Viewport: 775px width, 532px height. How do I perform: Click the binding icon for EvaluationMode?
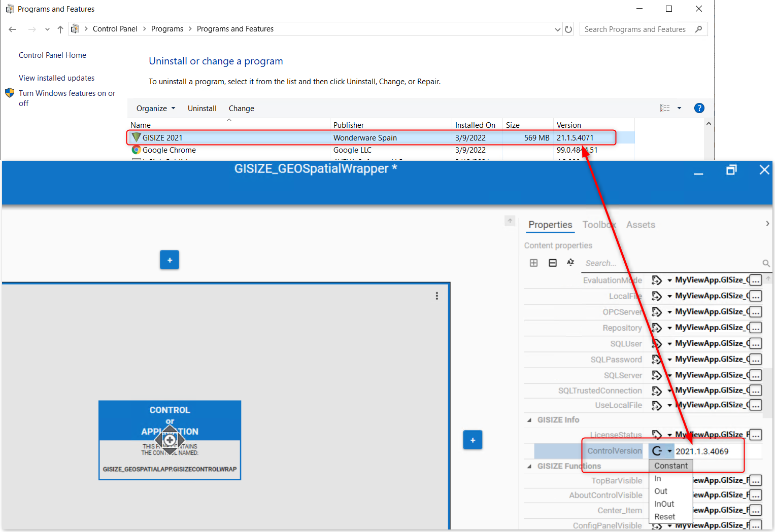click(657, 280)
